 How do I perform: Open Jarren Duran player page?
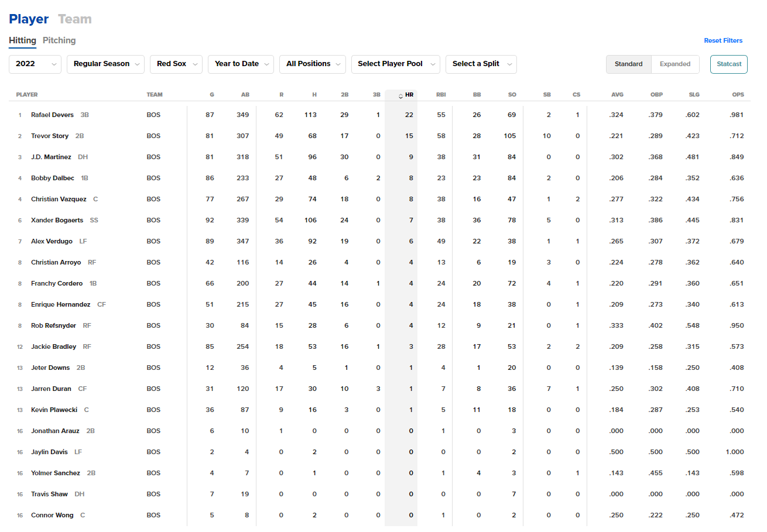coord(52,389)
